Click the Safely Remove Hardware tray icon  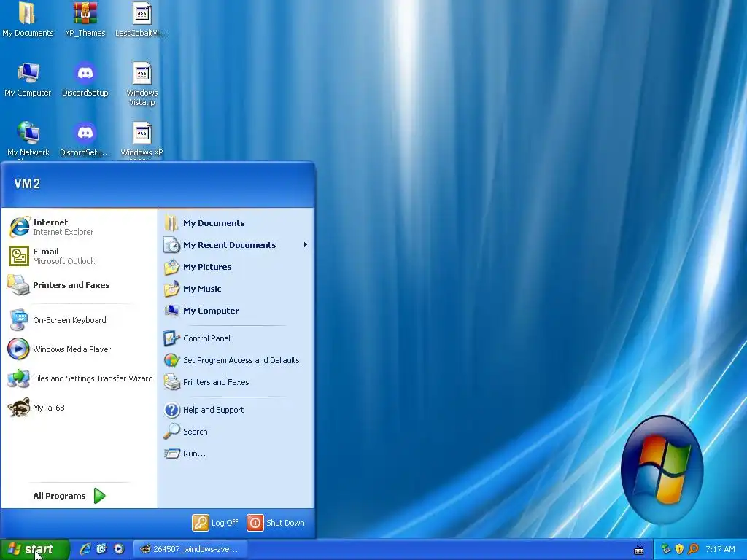[x=666, y=549]
